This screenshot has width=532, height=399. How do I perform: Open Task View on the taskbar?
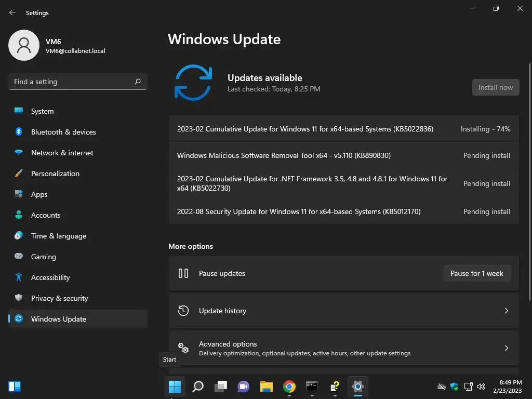[x=220, y=387]
